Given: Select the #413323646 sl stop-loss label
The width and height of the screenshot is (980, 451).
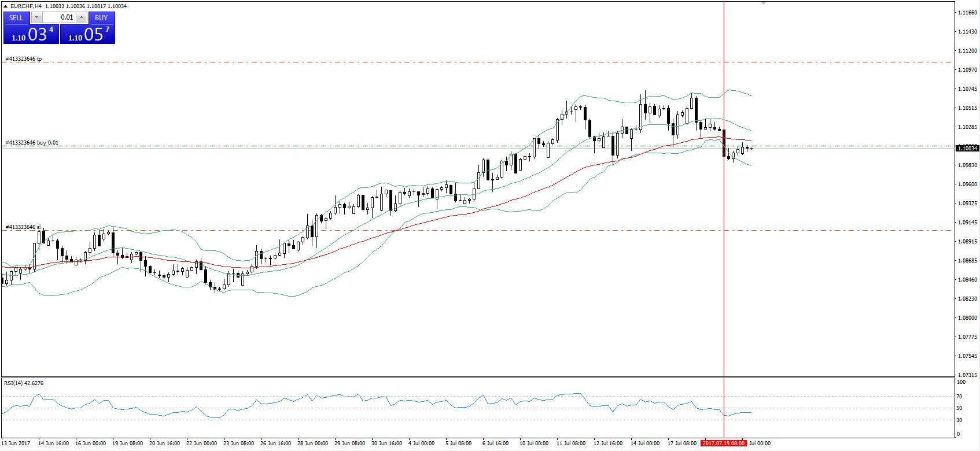Looking at the screenshot, I should pyautogui.click(x=23, y=227).
